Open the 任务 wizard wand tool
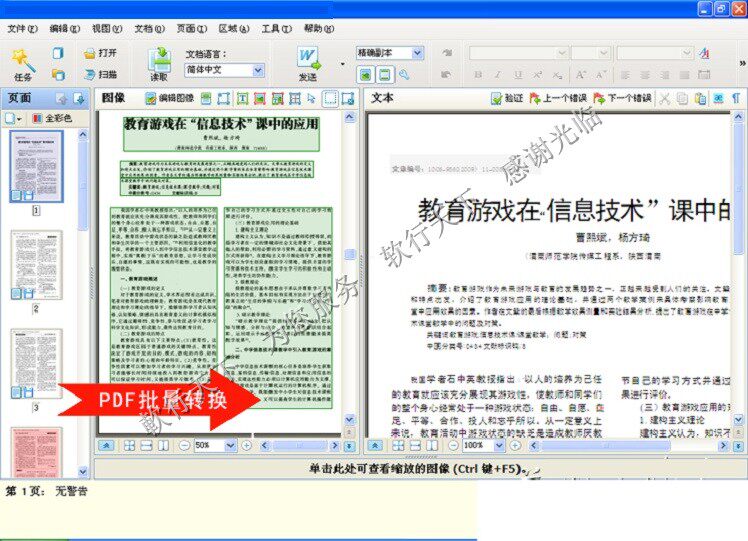Viewport: 748px width, 541px height. (22, 64)
